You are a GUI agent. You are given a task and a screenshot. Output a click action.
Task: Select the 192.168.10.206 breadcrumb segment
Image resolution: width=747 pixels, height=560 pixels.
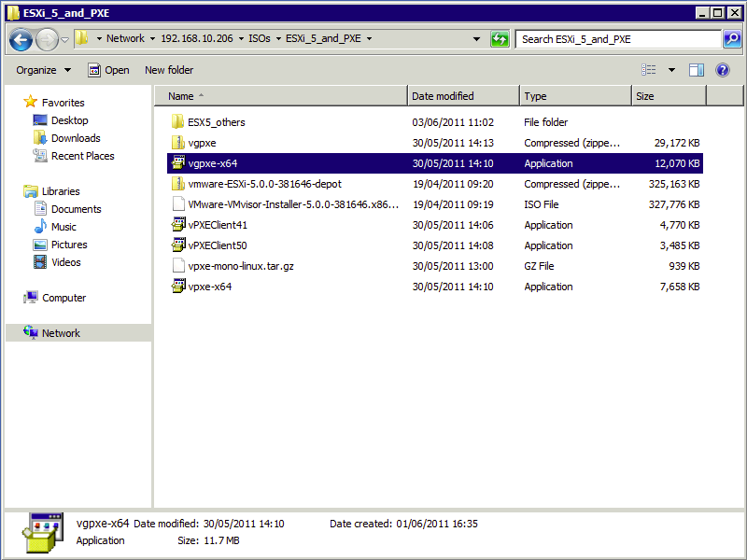point(197,38)
